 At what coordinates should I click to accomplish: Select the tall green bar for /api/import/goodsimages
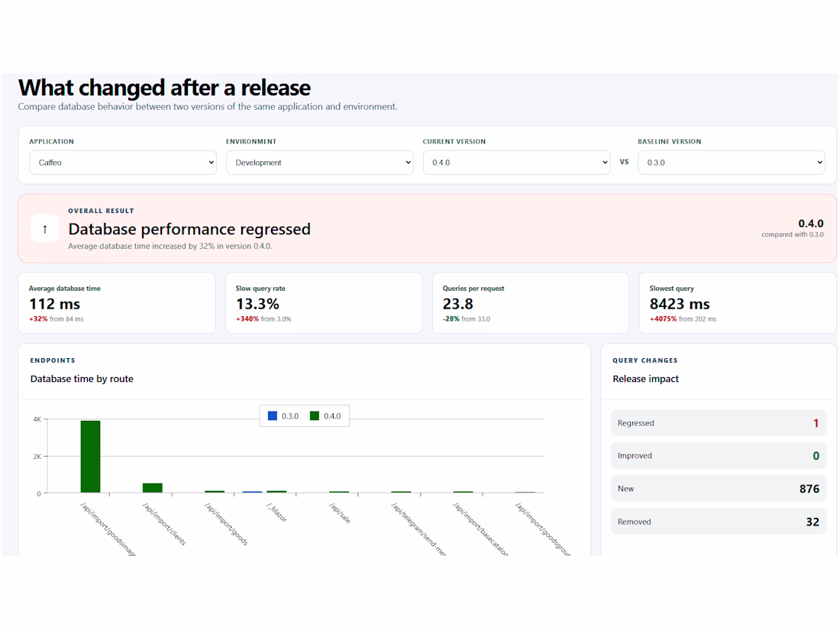(91, 457)
